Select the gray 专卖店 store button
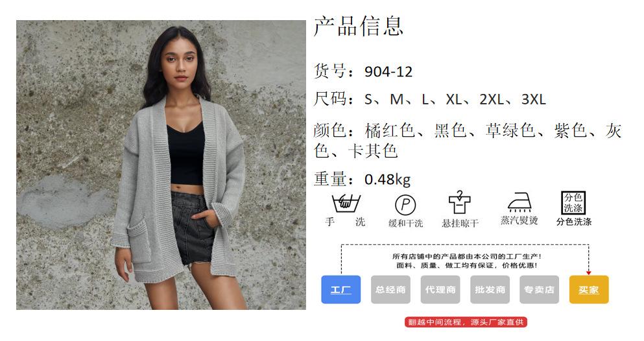Screen dimensions: 644x341 [x=540, y=290]
